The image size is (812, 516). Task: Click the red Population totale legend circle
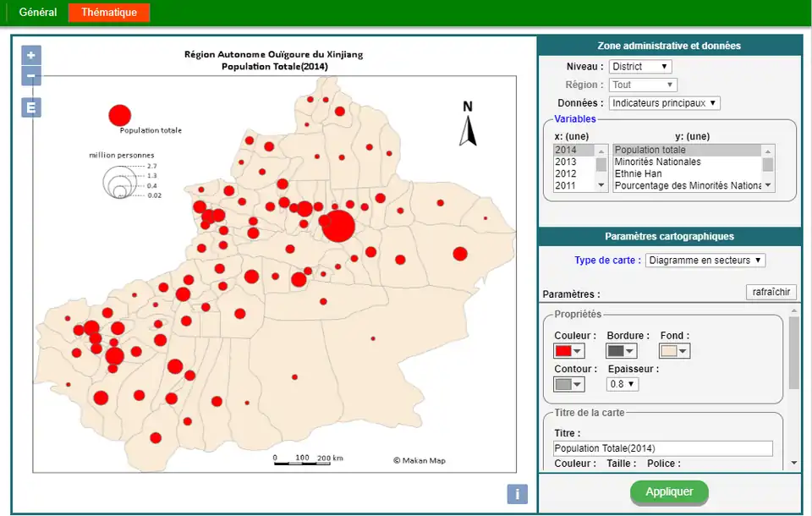120,115
